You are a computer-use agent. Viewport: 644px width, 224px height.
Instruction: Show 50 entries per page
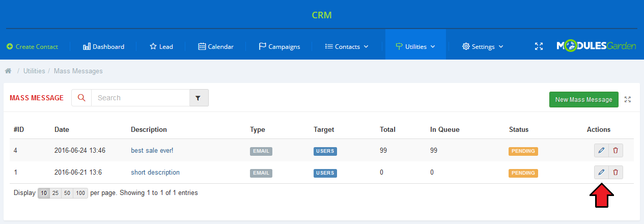pos(67,193)
